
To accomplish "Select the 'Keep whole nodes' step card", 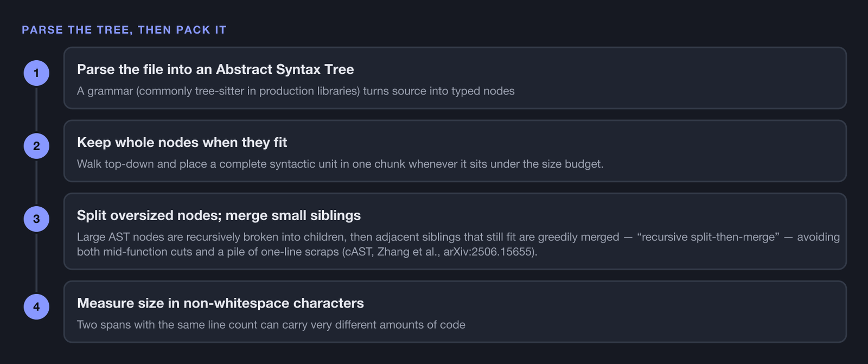I will click(455, 151).
